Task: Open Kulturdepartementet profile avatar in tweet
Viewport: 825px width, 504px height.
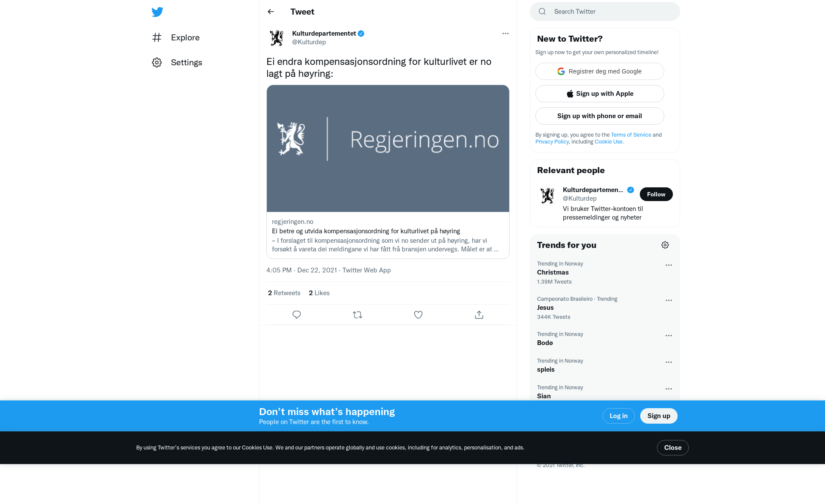Action: (277, 38)
